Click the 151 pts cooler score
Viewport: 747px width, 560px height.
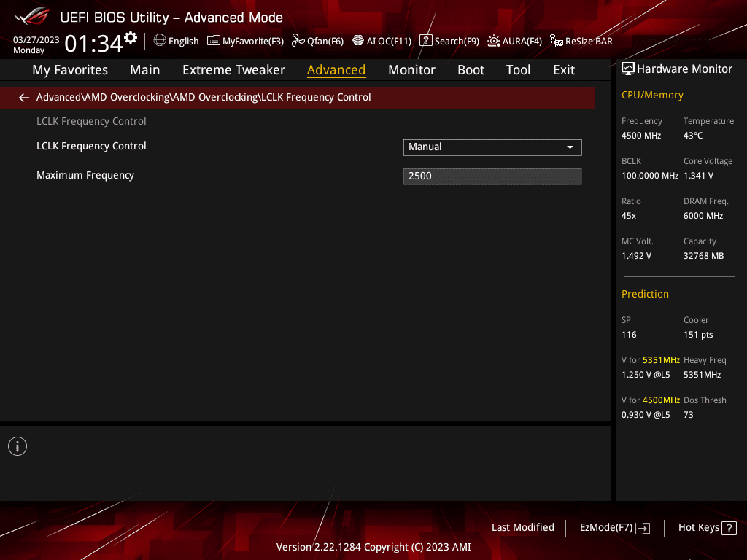coord(698,335)
